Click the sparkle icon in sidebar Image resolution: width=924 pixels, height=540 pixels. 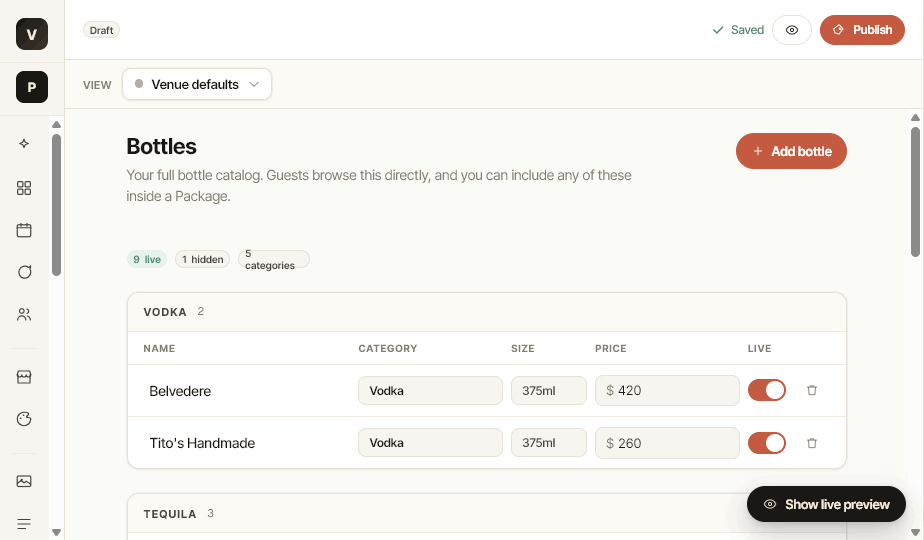24,143
